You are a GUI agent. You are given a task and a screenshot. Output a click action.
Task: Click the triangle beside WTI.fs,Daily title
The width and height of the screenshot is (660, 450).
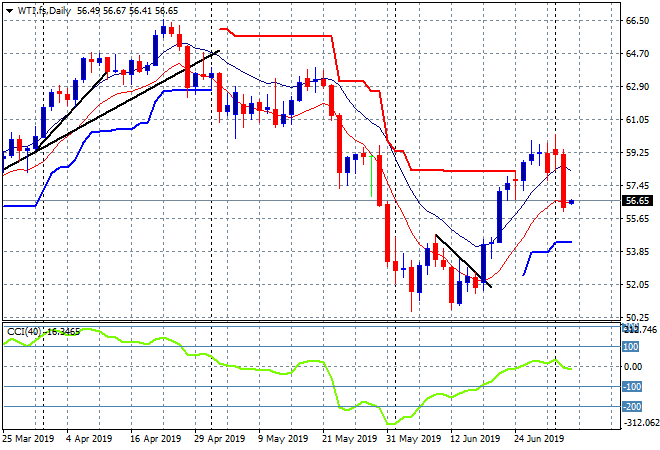tap(9, 11)
